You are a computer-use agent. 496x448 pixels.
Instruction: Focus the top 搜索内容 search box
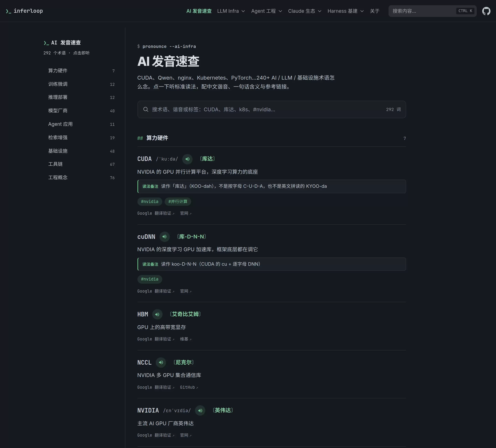[x=432, y=11]
